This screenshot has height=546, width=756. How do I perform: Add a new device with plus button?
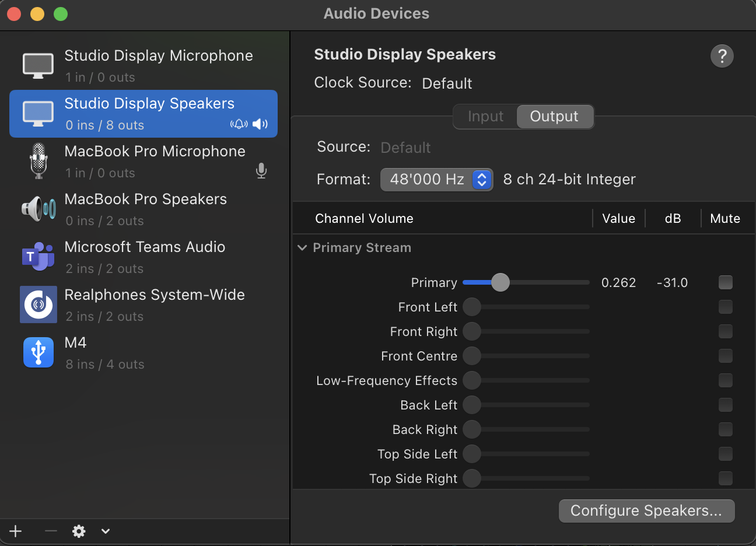point(16,531)
